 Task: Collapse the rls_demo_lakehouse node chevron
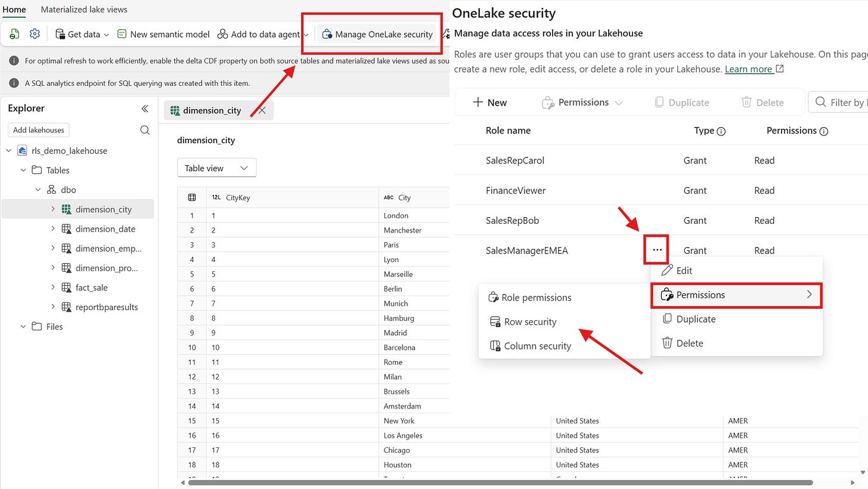(9, 151)
